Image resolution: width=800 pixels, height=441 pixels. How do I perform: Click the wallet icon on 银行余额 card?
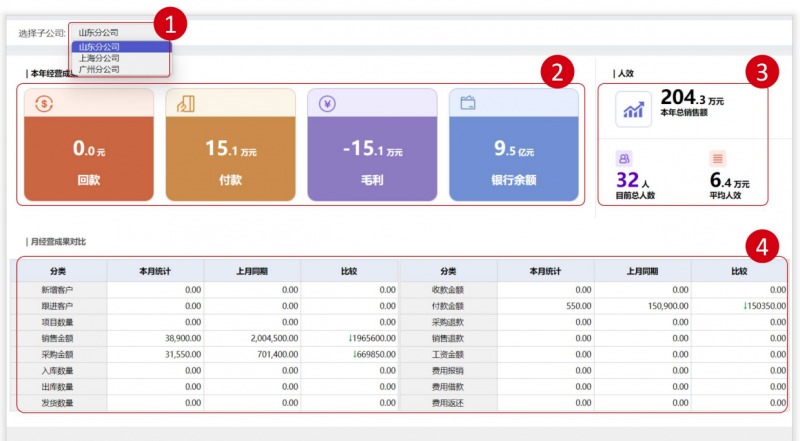pyautogui.click(x=468, y=103)
